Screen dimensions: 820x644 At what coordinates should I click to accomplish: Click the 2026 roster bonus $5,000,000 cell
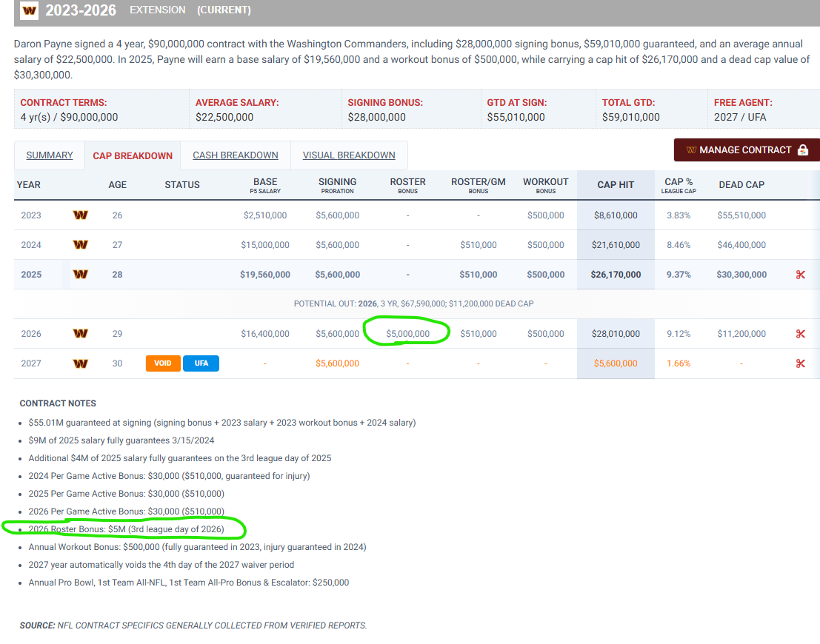point(408,334)
